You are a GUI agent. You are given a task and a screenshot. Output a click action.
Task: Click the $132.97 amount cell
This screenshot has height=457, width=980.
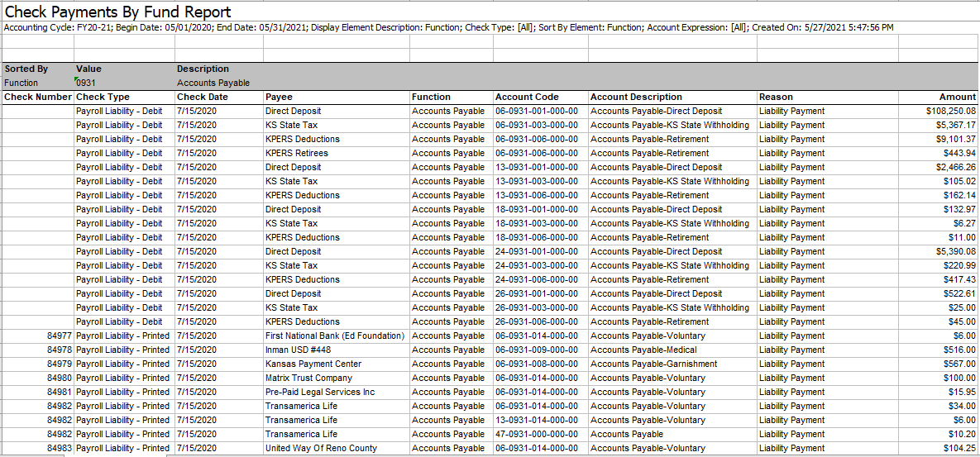point(938,209)
